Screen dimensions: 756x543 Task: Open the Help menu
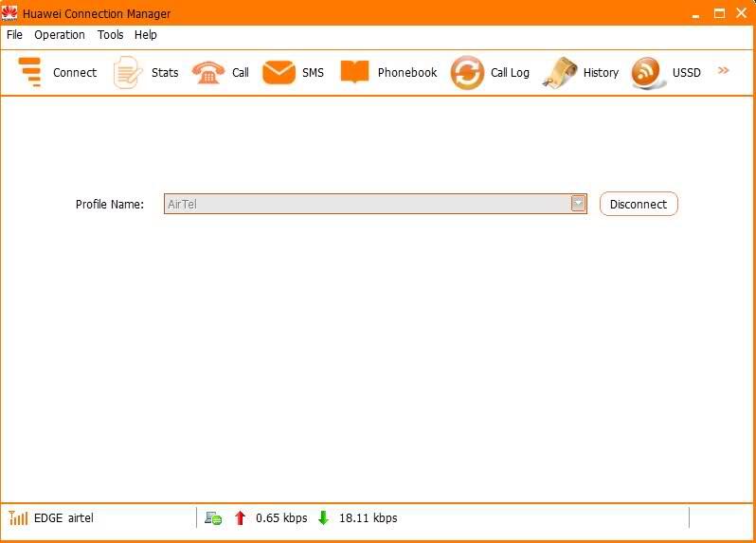coord(146,35)
